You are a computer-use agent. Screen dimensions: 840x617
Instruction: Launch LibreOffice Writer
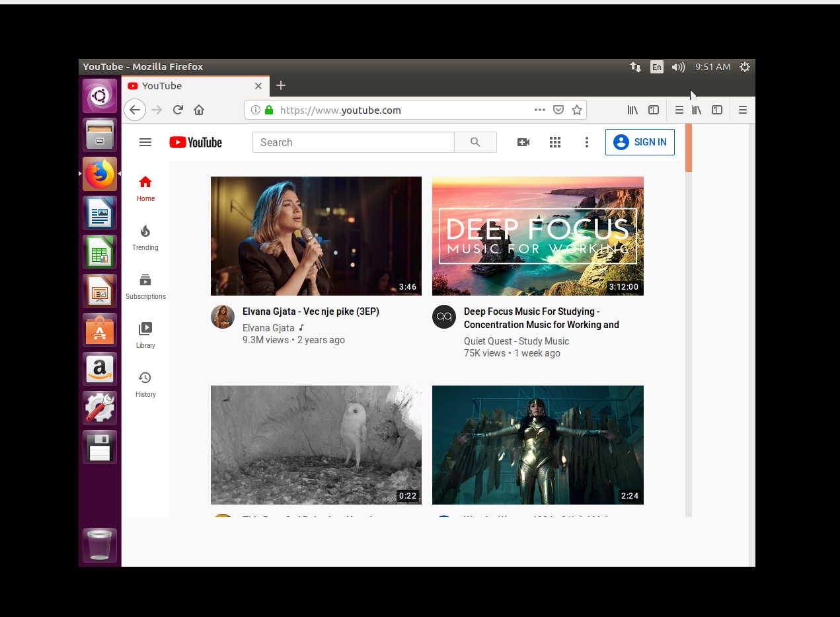pyautogui.click(x=100, y=213)
